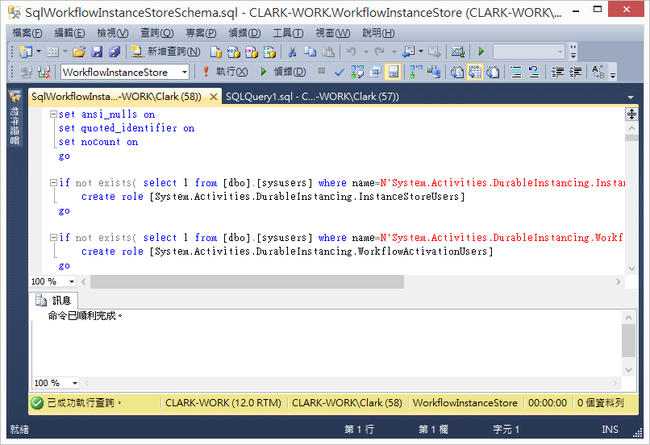Click the editor horizontal scrollbar thumb
The width and height of the screenshot is (650, 445).
click(x=247, y=282)
